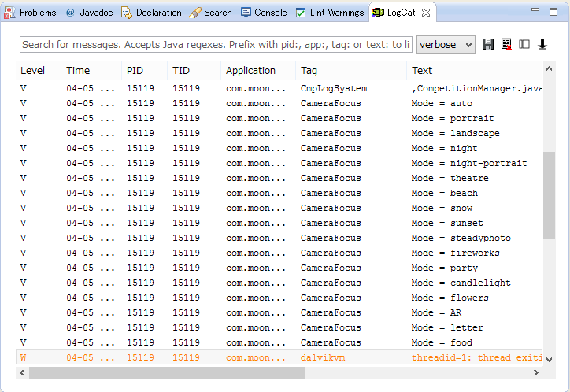This screenshot has height=392, width=570.
Task: Maximize the bottom panel view
Action: 553,12
